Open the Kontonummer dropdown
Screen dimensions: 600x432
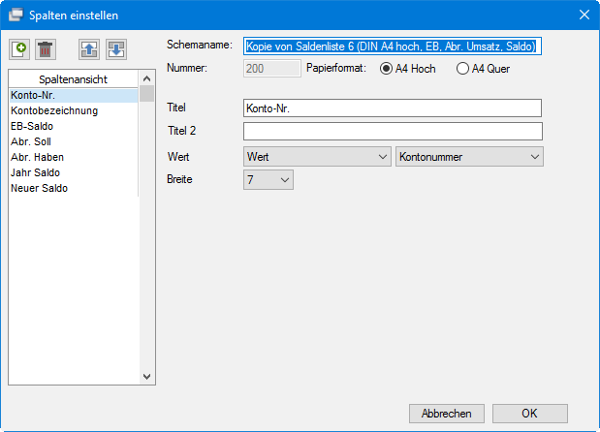coord(470,157)
